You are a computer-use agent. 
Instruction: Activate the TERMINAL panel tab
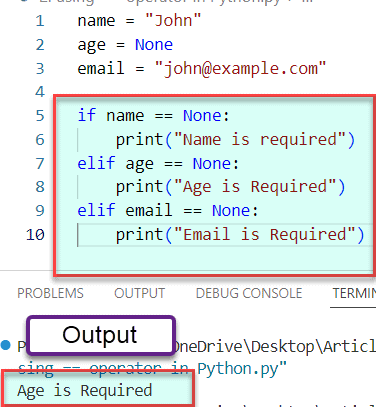point(354,293)
